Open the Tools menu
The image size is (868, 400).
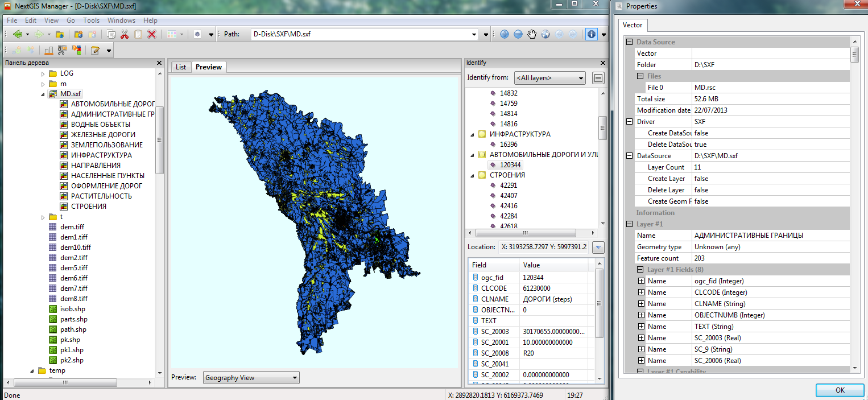point(91,20)
